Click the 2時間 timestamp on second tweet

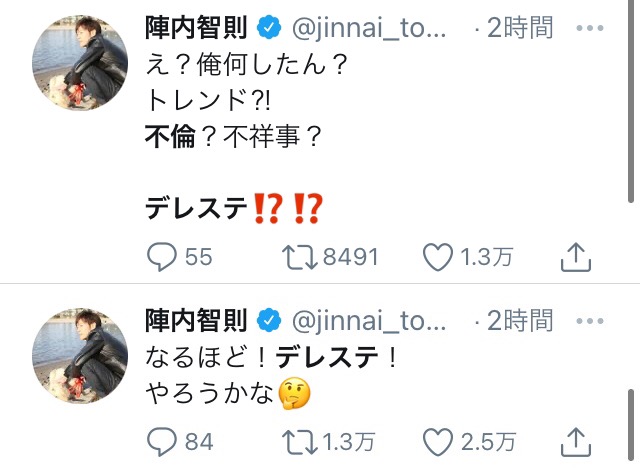518,320
